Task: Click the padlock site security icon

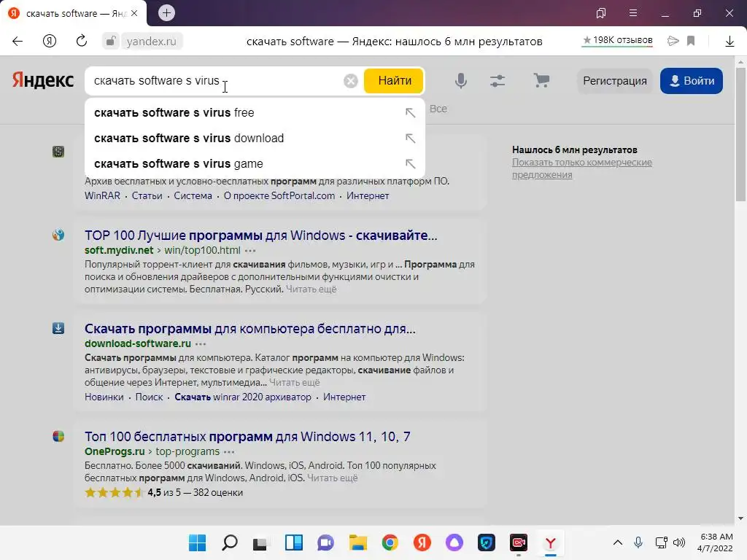Action: (110, 42)
